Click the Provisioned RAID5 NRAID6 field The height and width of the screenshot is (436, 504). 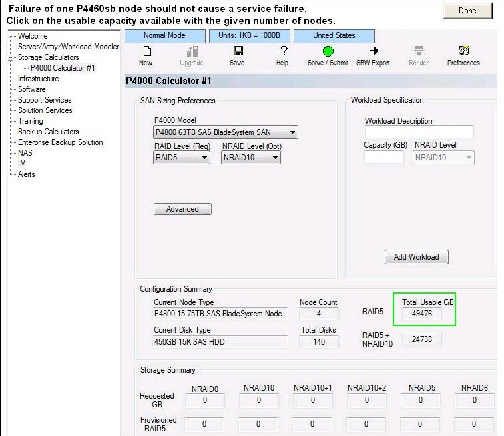coord(474,424)
